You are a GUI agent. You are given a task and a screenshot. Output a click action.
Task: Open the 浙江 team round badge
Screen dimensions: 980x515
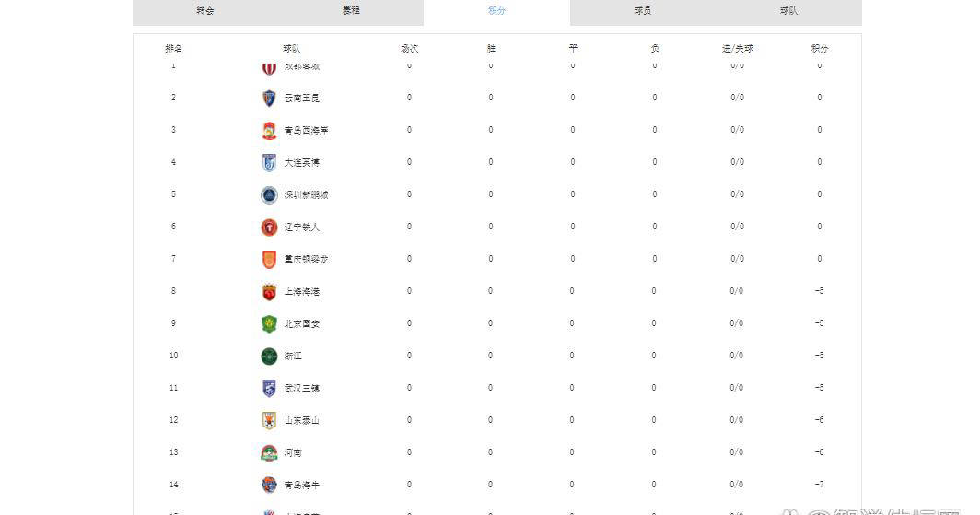[x=269, y=357]
